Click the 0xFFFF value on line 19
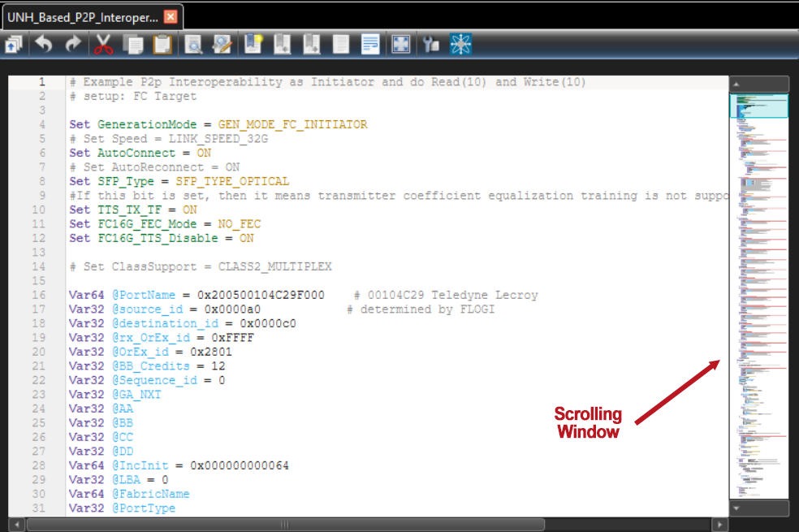 [232, 338]
